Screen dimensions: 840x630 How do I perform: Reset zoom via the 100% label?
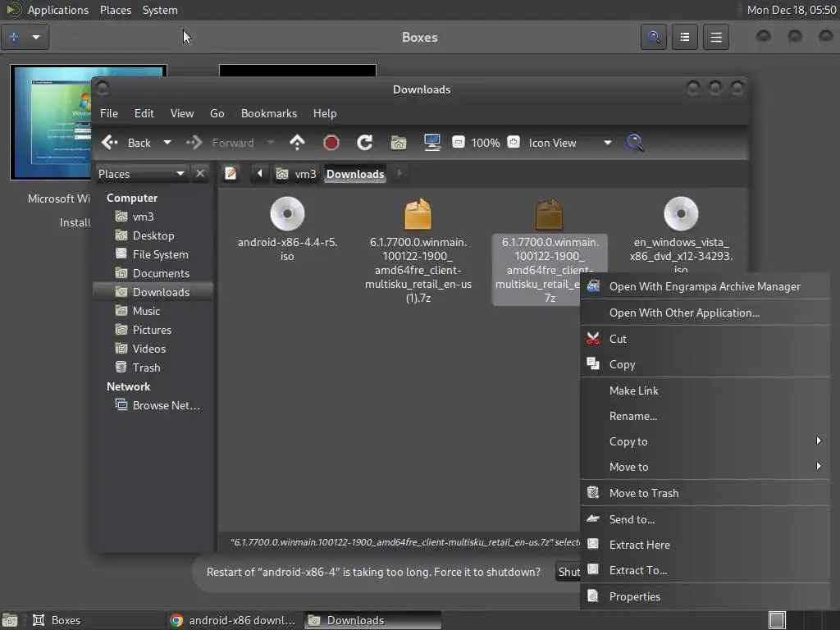[x=486, y=143]
